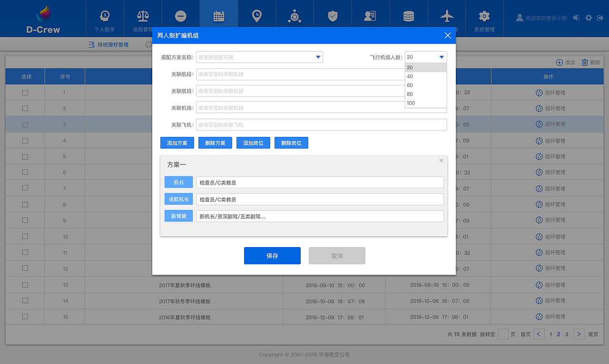Viewport: 609px width, 364px height.
Task: Click the location-clock pin icon in navigation
Action: point(256,17)
